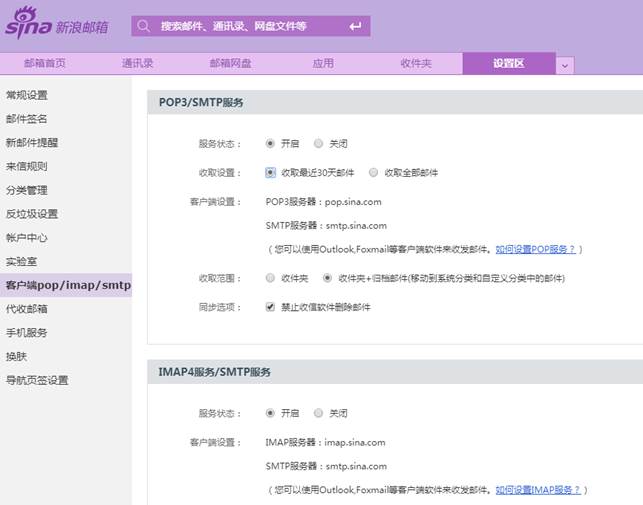643x505 pixels.
Task: Open the 如何设置POP服务 help link
Action: coord(537,249)
